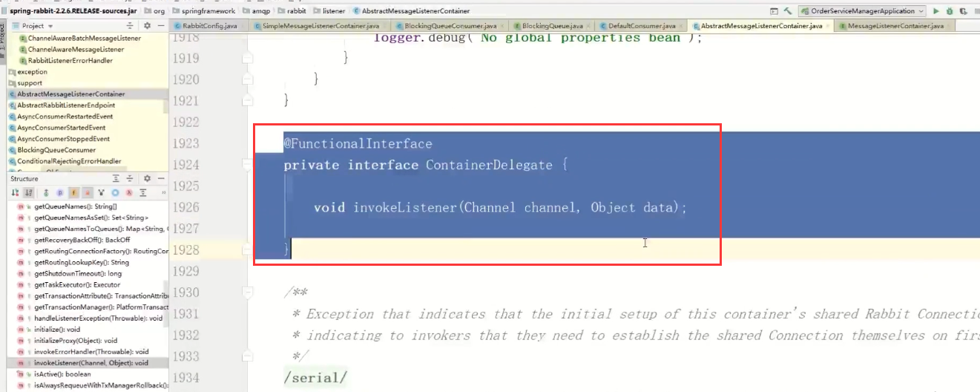
Task: Expand the support package in Project tree
Action: pos(24,83)
